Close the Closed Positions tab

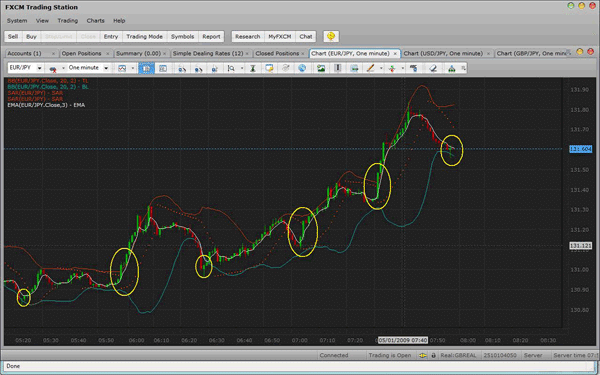[x=303, y=54]
